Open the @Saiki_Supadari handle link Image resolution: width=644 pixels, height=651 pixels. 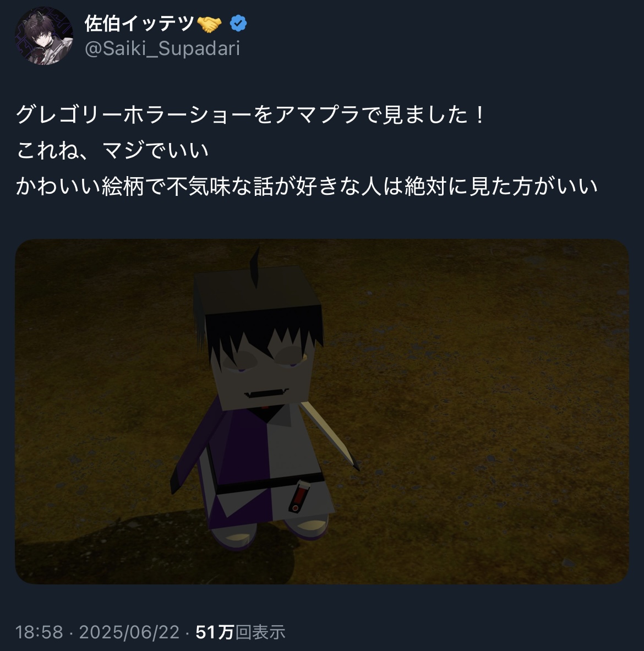click(162, 48)
